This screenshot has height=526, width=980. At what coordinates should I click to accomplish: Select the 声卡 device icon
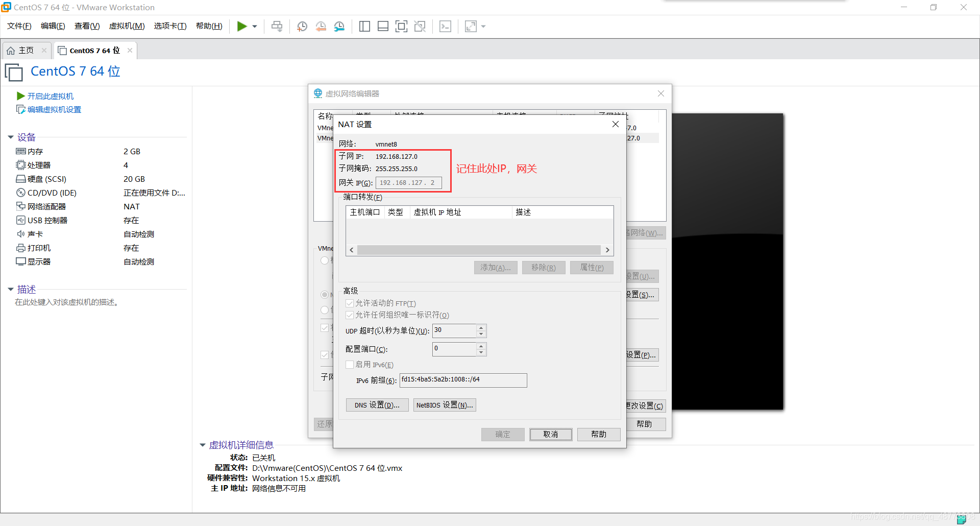21,234
